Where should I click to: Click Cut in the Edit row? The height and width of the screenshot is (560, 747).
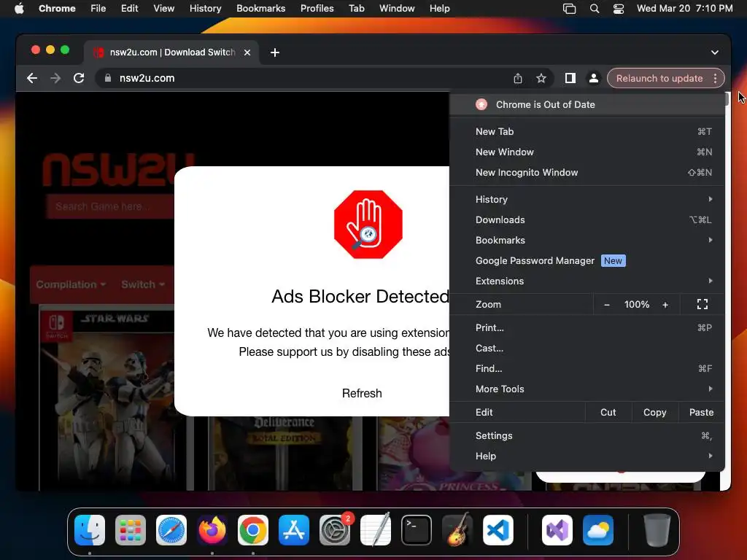608,413
